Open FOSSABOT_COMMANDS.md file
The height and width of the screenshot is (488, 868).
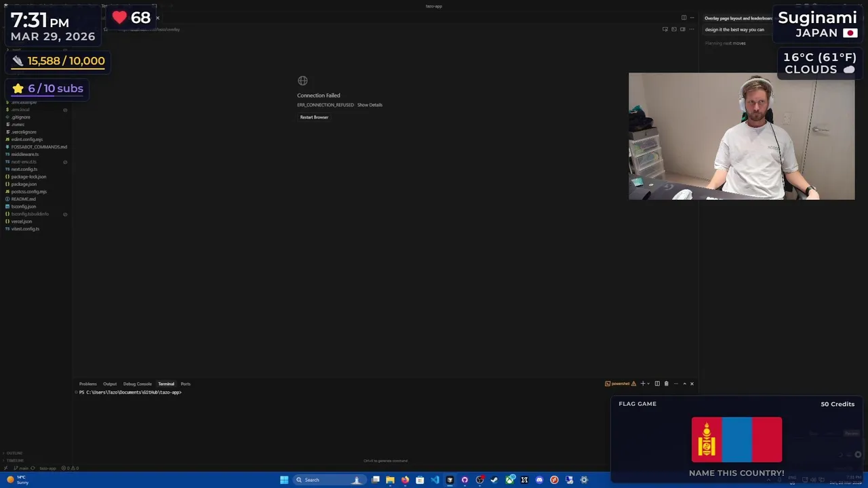(39, 147)
